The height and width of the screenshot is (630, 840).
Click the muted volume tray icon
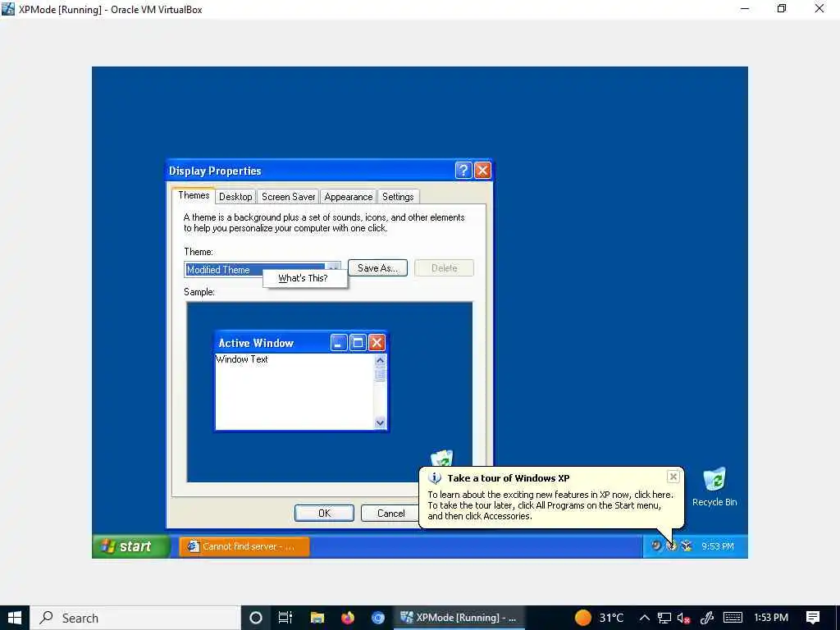click(x=683, y=618)
